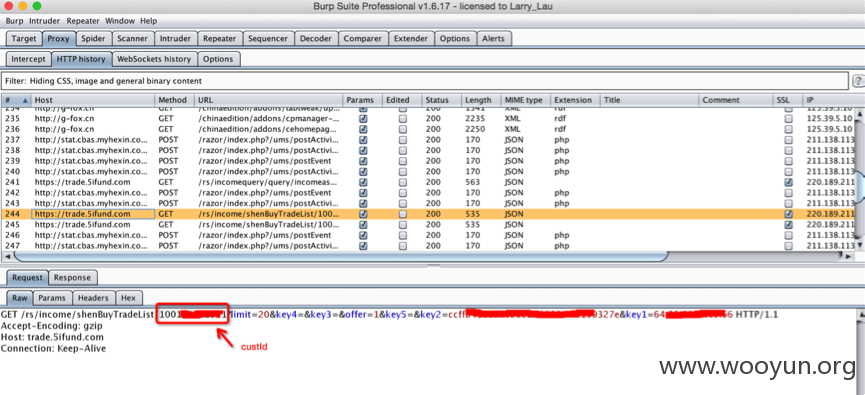Viewport: 865px width, 395px height.
Task: Select row 239 postEvent URL cell
Action: click(269, 161)
